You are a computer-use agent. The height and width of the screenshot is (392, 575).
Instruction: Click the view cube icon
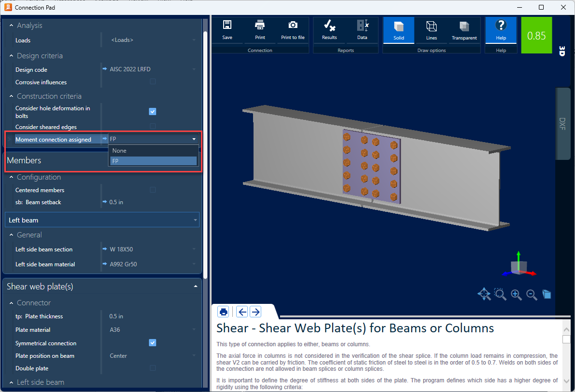click(547, 294)
